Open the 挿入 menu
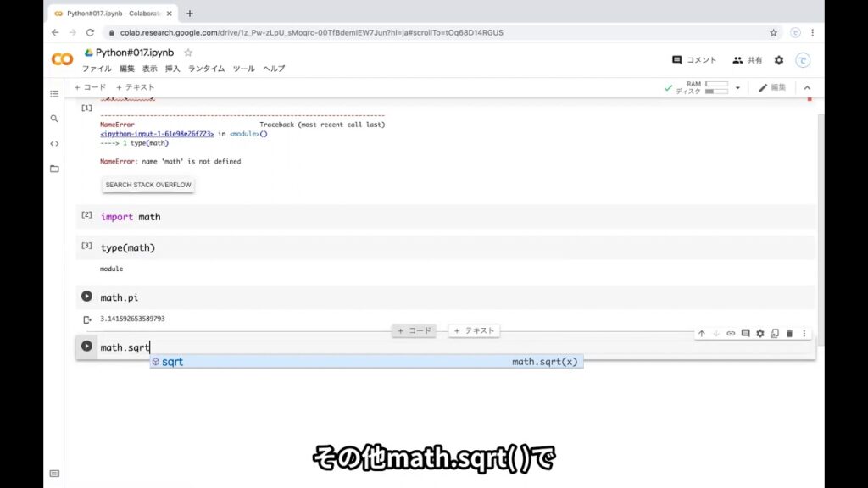Viewport: 868px width, 488px height. pyautogui.click(x=172, y=69)
